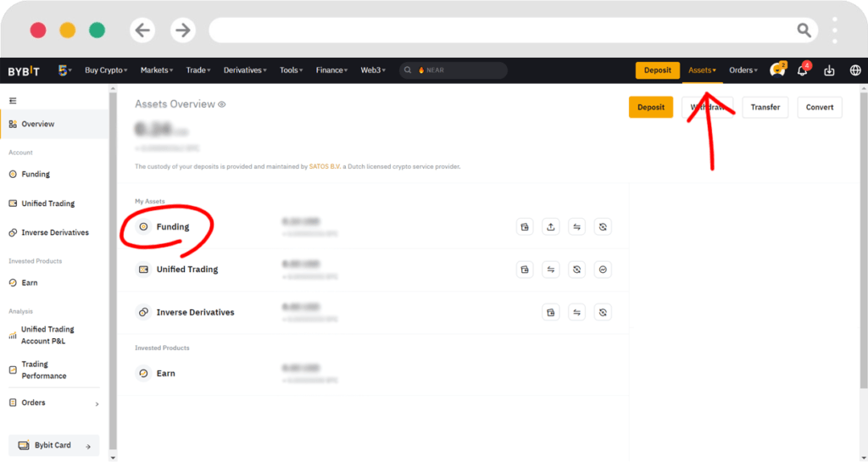
Task: Click the convert icon in Unified Trading row
Action: click(576, 270)
